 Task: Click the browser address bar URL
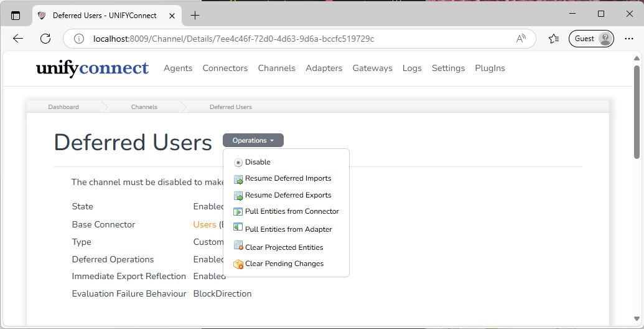point(234,39)
